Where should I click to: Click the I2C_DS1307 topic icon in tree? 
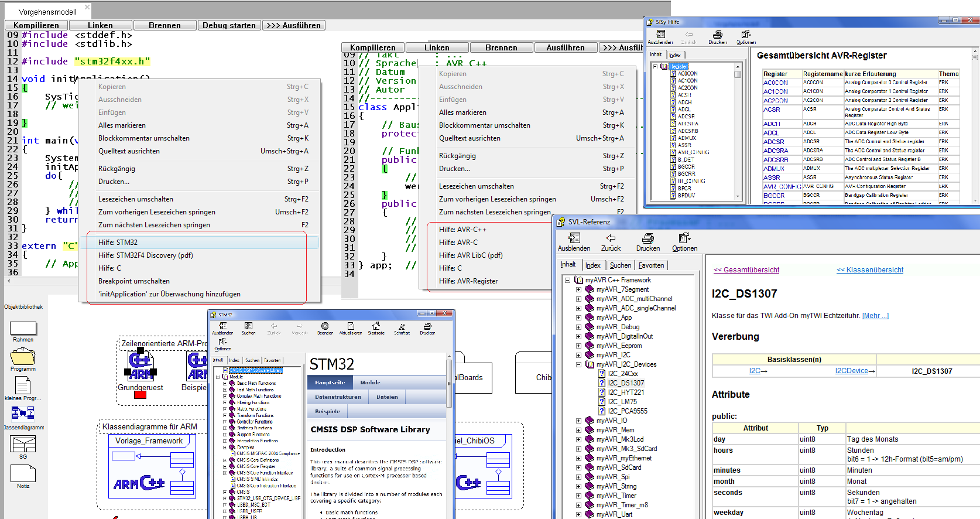[x=602, y=383]
